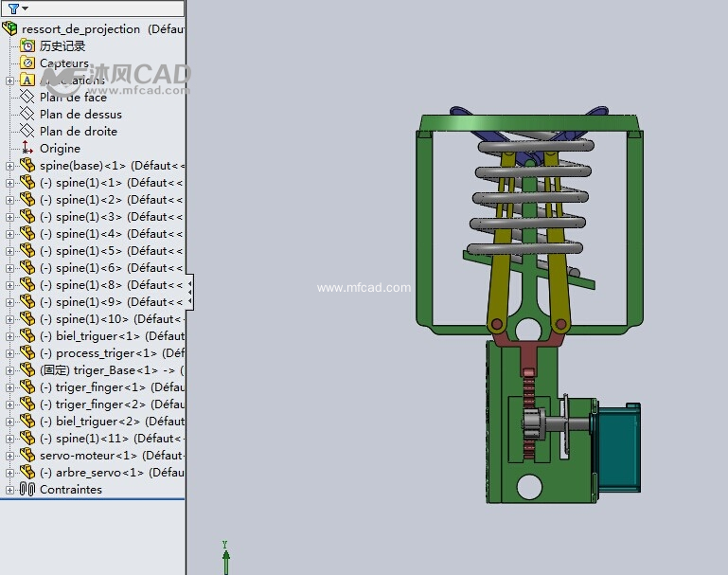Screen dimensions: 728x575
Task: Click the Plan de droite plane icon
Action: (x=27, y=132)
